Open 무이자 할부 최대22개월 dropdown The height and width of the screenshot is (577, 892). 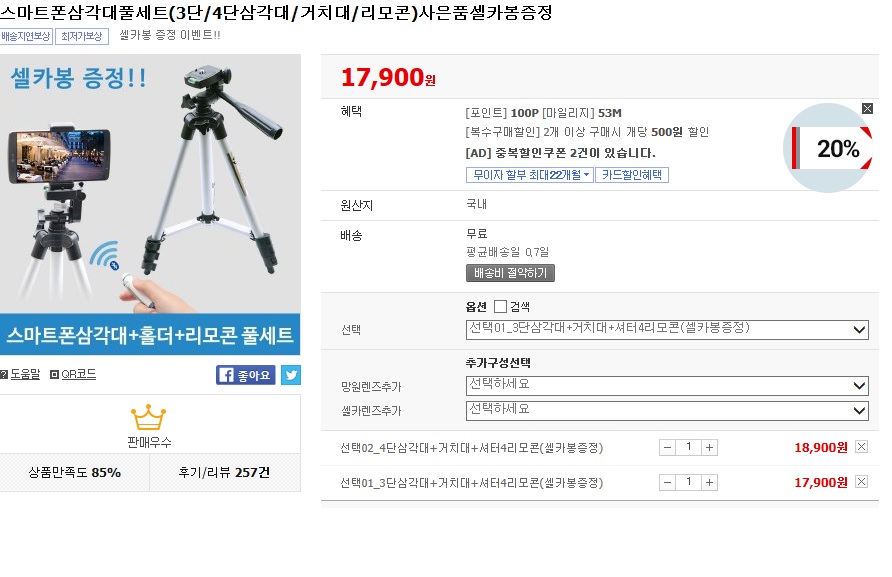pyautogui.click(x=530, y=175)
